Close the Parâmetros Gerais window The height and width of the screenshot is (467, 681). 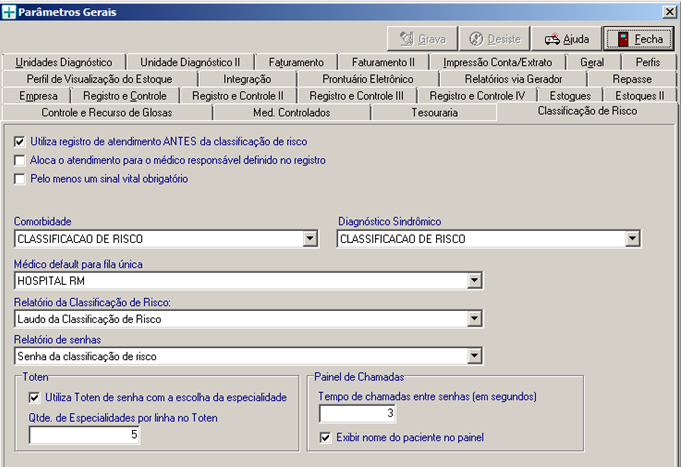point(670,12)
